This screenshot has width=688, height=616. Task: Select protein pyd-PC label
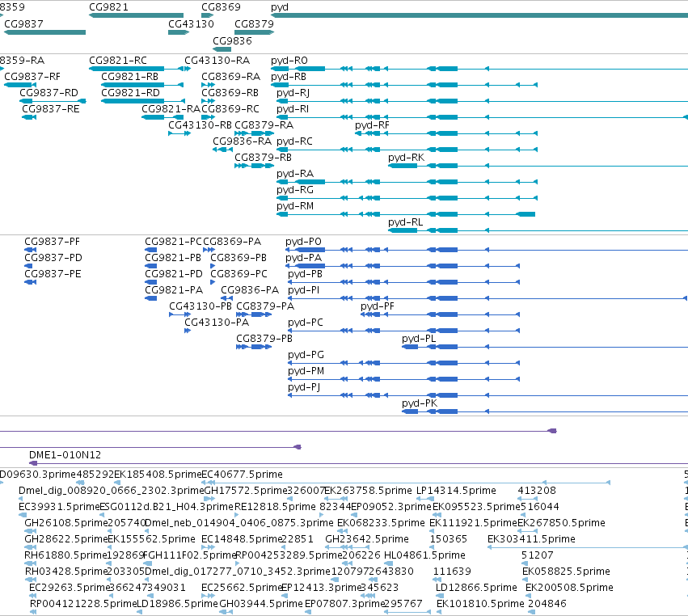pos(306,323)
